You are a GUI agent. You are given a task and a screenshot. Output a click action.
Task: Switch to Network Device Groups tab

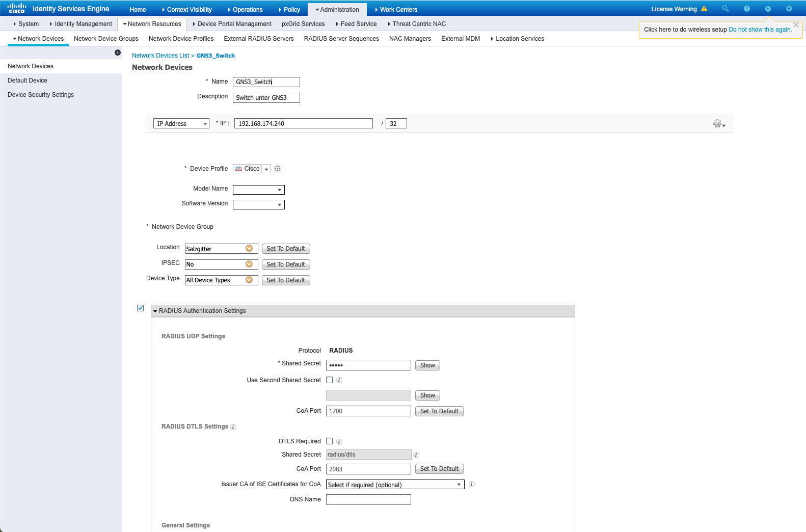point(106,39)
